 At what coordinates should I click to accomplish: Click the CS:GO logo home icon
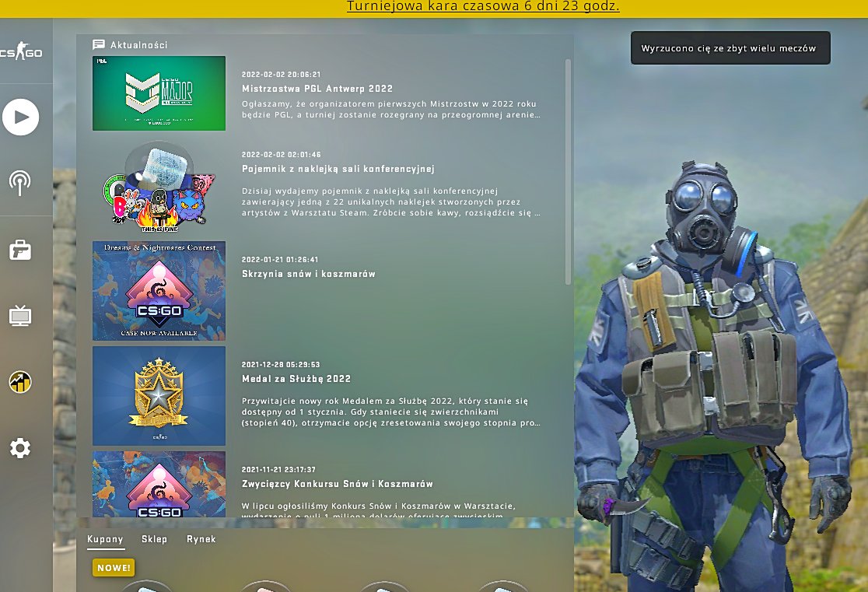point(21,51)
